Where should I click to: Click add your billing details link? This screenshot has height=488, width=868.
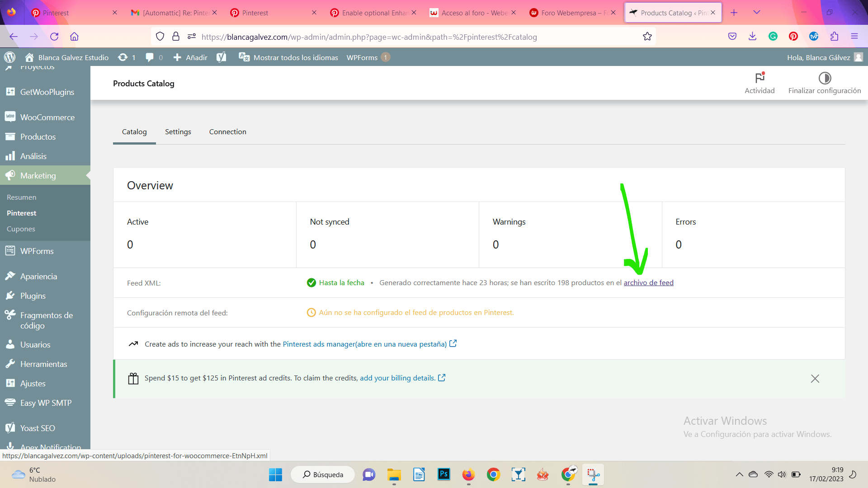(402, 378)
